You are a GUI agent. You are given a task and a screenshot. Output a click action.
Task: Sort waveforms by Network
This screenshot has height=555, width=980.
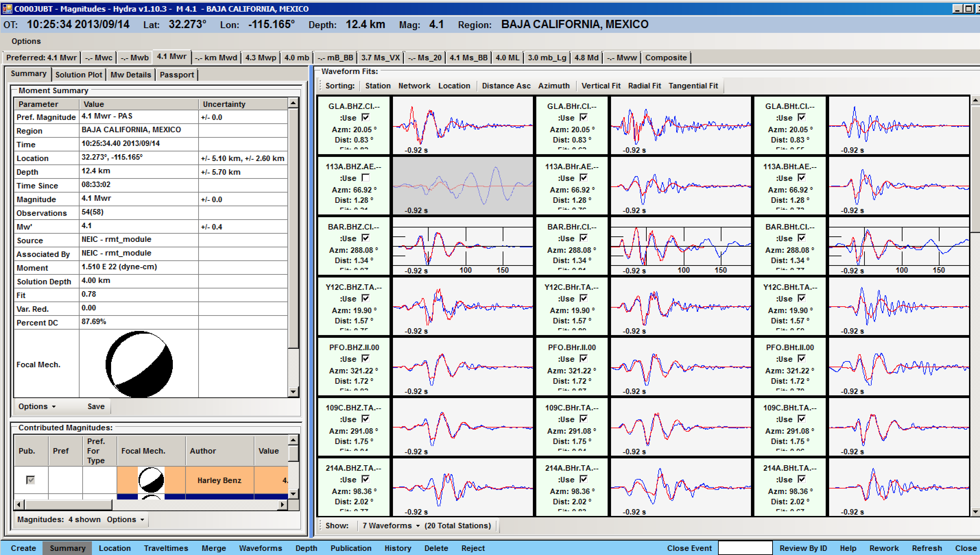[414, 86]
